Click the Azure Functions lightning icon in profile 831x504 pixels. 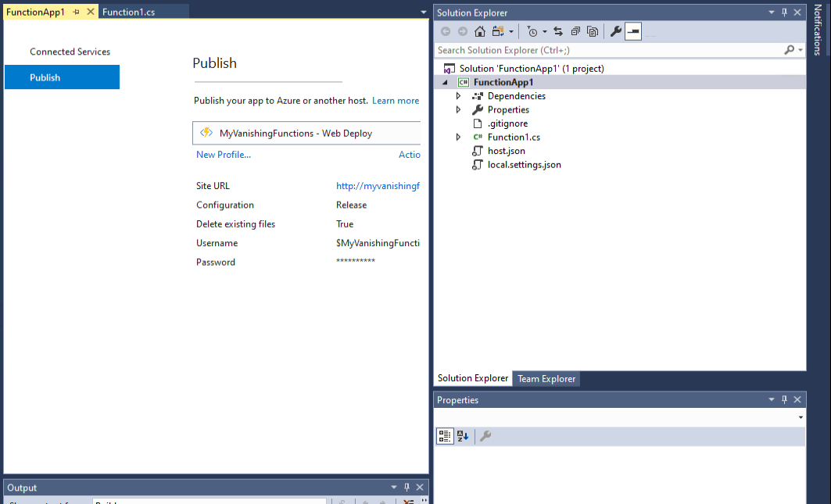(x=206, y=133)
